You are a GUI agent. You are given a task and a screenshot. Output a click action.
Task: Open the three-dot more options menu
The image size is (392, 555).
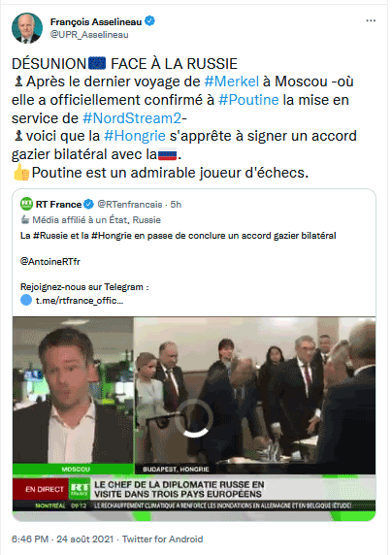tap(371, 21)
